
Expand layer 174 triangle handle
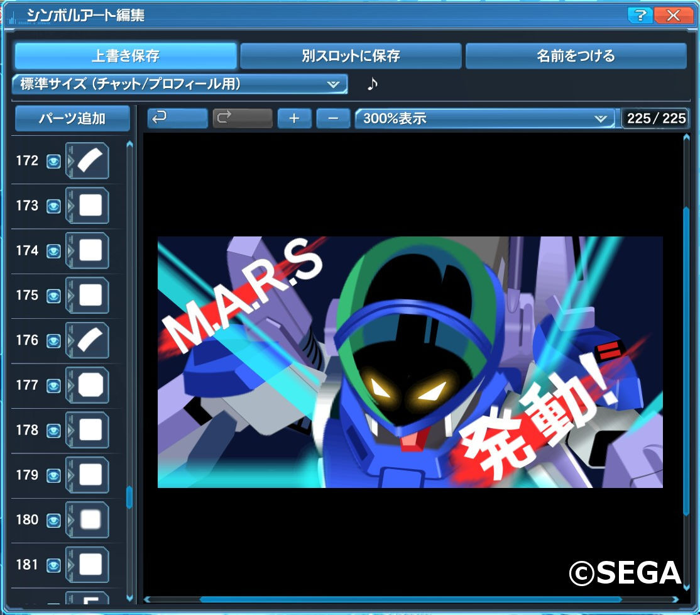(70, 250)
